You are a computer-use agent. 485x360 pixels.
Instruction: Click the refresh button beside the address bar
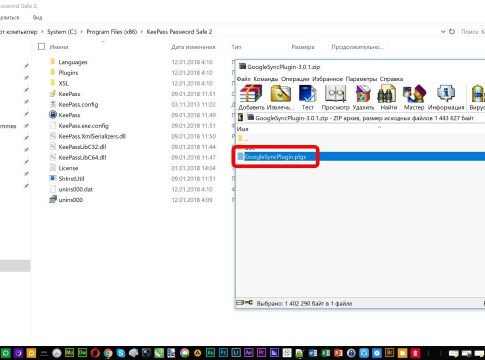pos(452,32)
